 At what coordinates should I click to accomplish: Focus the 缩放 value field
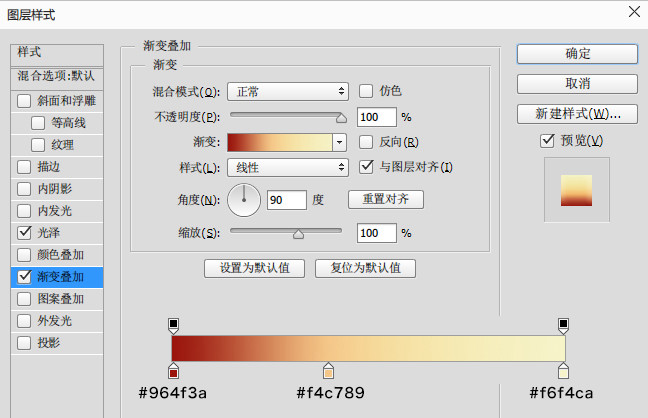tap(377, 233)
